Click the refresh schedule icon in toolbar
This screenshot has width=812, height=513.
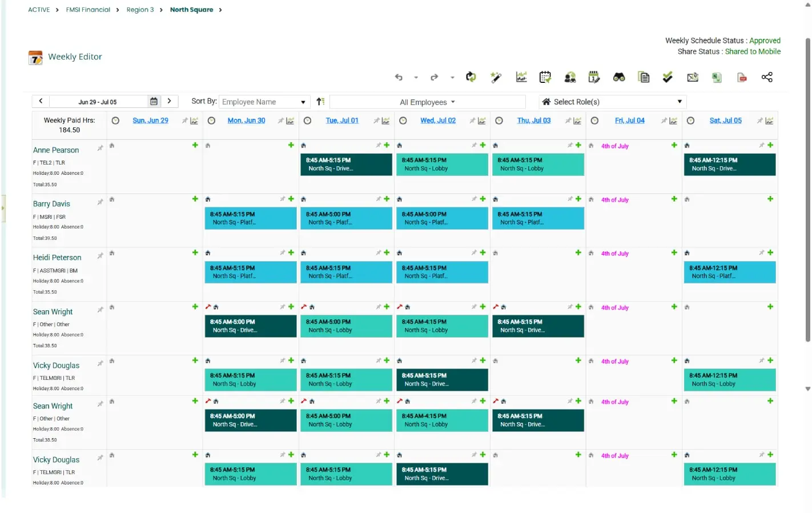pyautogui.click(x=471, y=77)
